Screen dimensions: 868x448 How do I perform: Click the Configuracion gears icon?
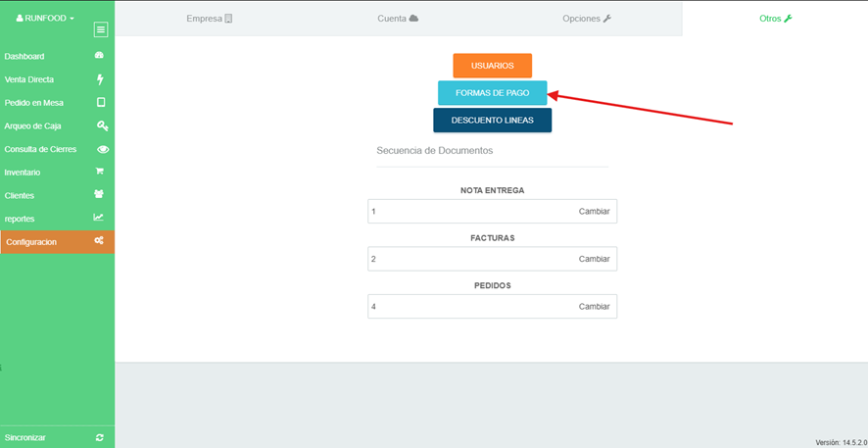tap(99, 240)
